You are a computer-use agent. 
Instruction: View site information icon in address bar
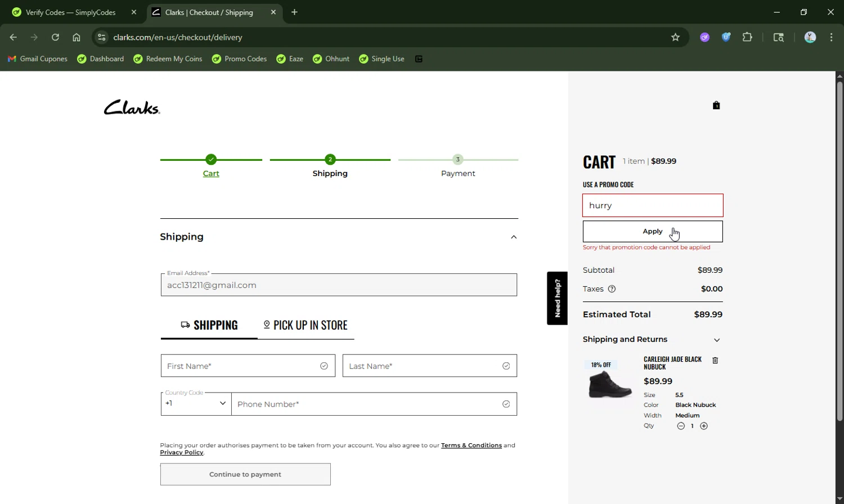pyautogui.click(x=101, y=37)
